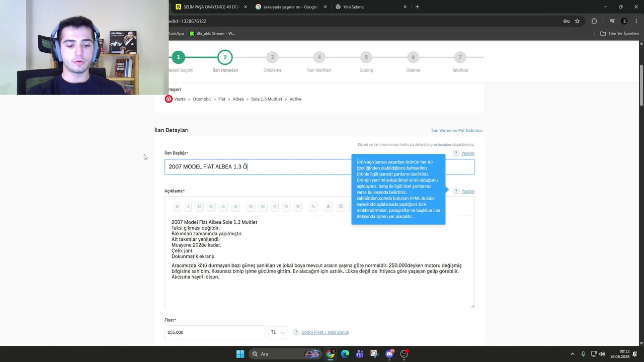Click the İlan Başlığı title input field
The width and height of the screenshot is (644, 362).
tap(319, 167)
